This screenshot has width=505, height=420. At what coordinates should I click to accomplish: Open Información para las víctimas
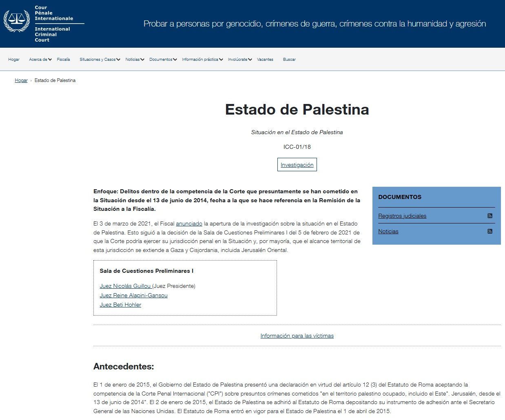[297, 336]
